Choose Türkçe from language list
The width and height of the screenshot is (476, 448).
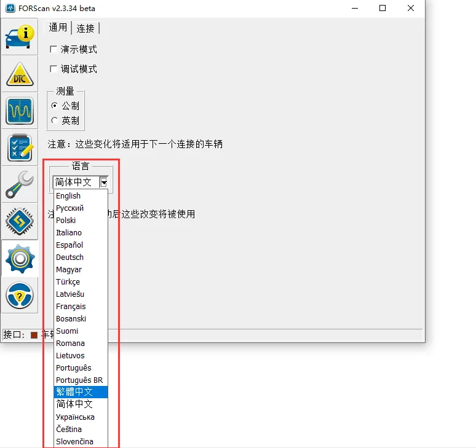[81, 282]
